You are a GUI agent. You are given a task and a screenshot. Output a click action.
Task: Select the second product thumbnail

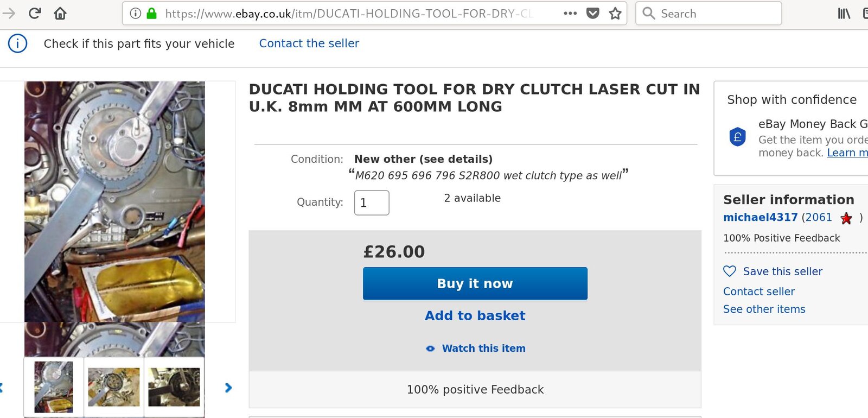pyautogui.click(x=114, y=387)
